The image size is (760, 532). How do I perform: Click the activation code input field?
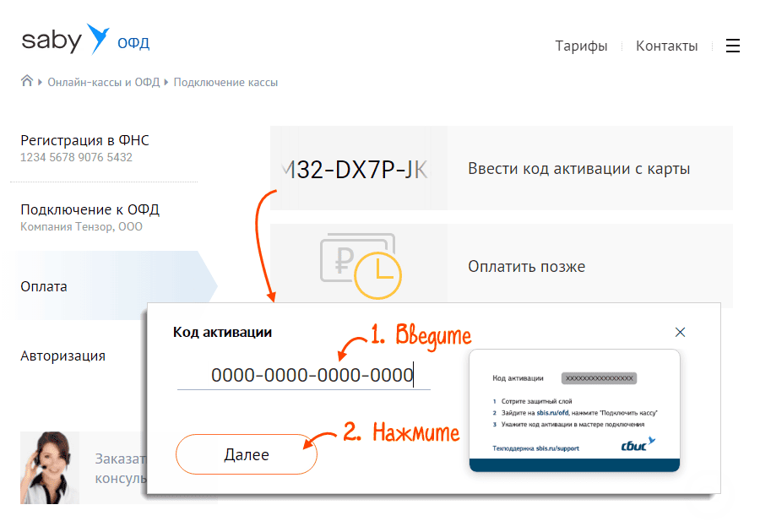(x=304, y=375)
